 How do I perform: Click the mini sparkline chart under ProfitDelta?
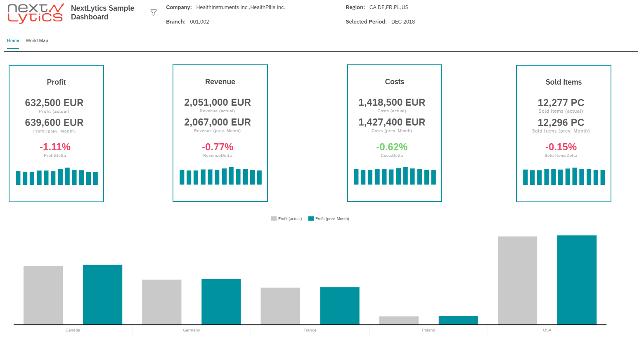[x=56, y=177]
